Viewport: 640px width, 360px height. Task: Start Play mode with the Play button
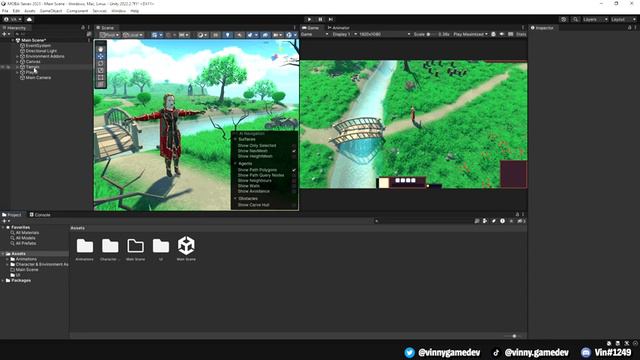(x=309, y=19)
